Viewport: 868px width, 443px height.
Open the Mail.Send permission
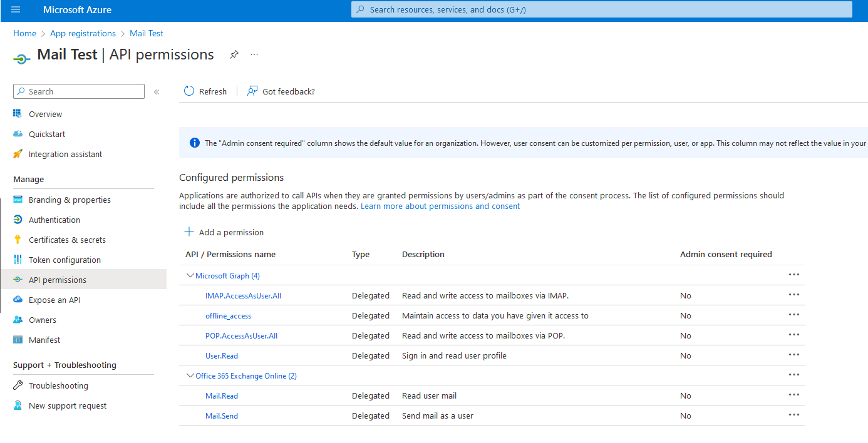tap(222, 415)
